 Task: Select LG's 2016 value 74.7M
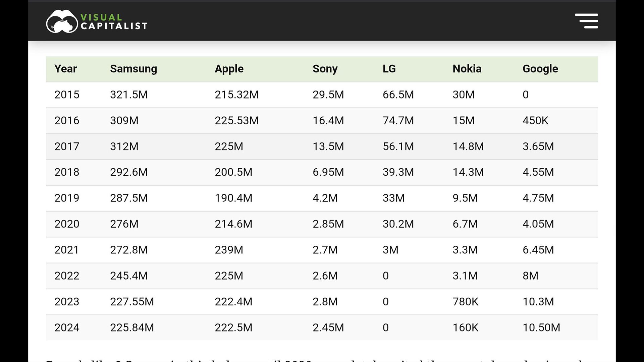tap(398, 120)
